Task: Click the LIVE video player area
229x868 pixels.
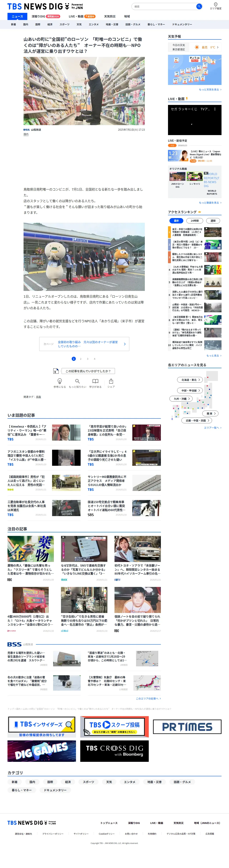Action: (195, 120)
